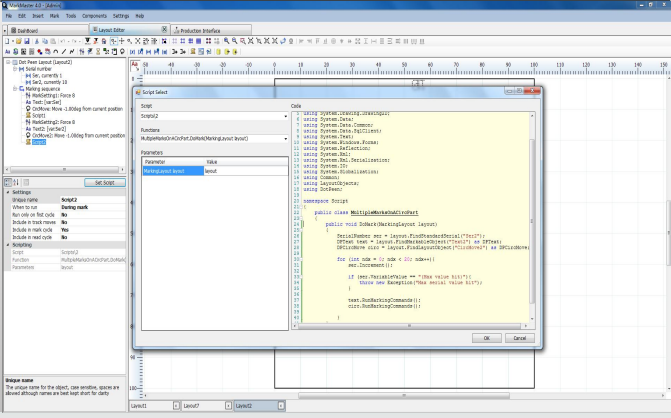Close the Layout1 bottom tab
The image size is (671, 418).
176,406
